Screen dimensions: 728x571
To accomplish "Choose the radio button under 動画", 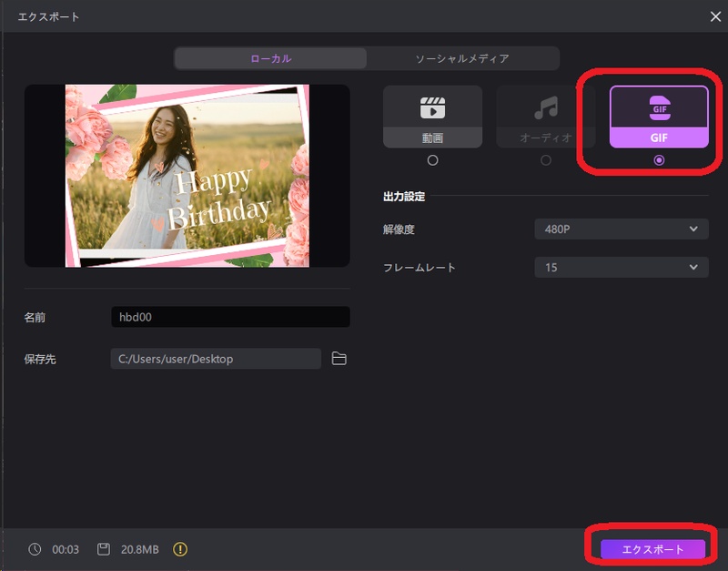I will (433, 160).
